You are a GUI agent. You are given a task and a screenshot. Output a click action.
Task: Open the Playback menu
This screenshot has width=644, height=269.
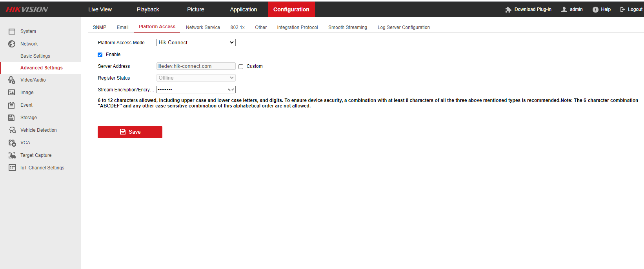tap(148, 9)
